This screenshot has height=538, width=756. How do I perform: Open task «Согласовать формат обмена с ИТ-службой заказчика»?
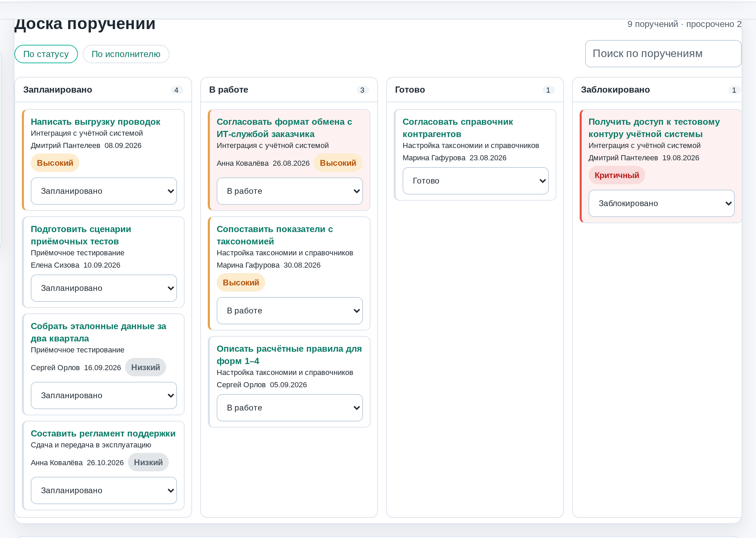coord(284,128)
